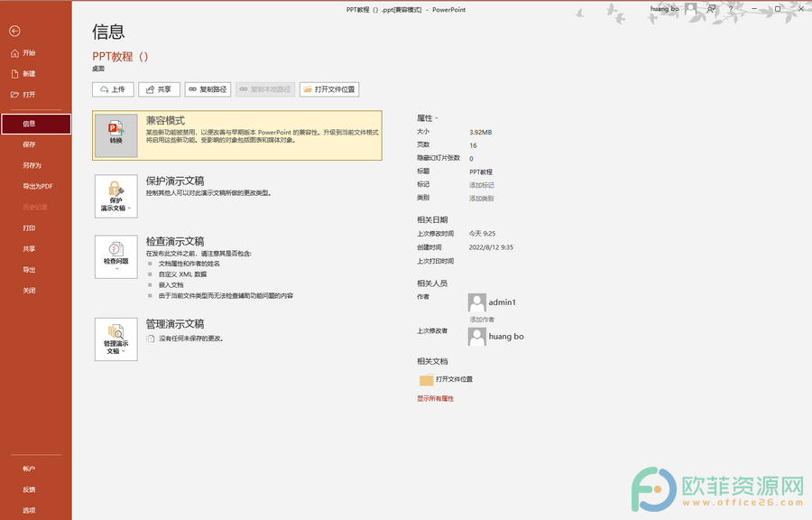Click the 共享 button below the file name
The width and height of the screenshot is (812, 520).
(159, 89)
